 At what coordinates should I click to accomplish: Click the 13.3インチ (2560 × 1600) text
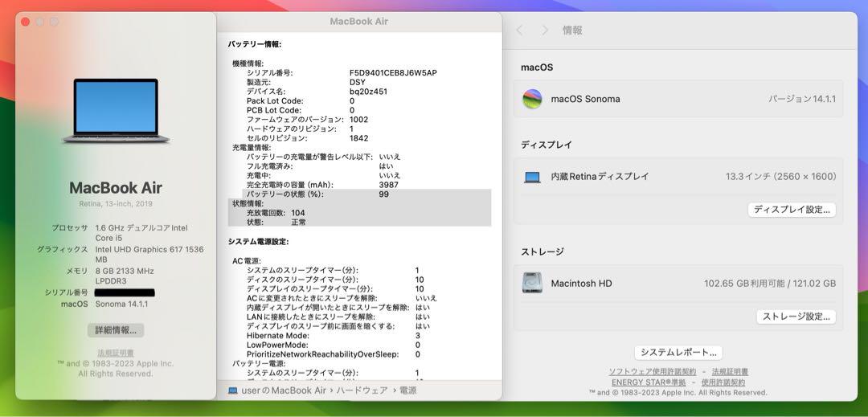(781, 177)
